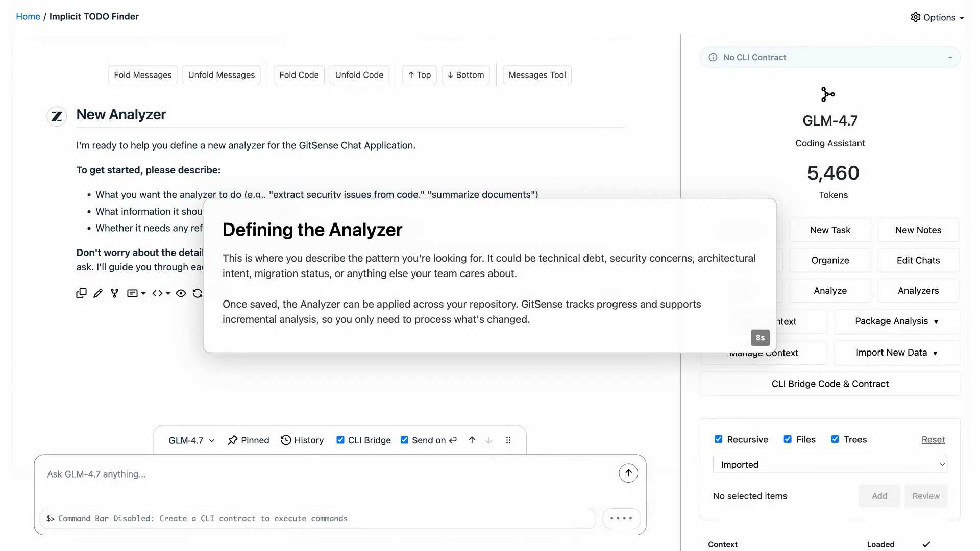Click the checkmark next to Loaded
This screenshot has height=551, width=980.
(x=926, y=544)
